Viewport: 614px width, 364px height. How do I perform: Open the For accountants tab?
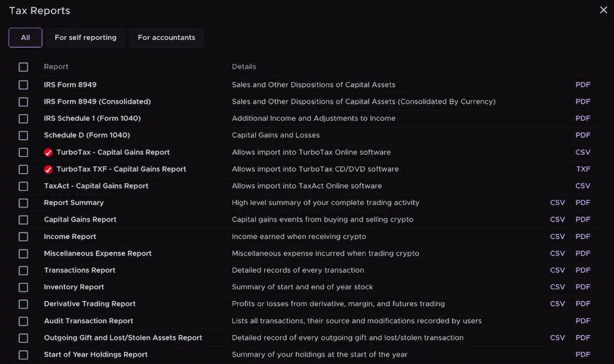166,38
